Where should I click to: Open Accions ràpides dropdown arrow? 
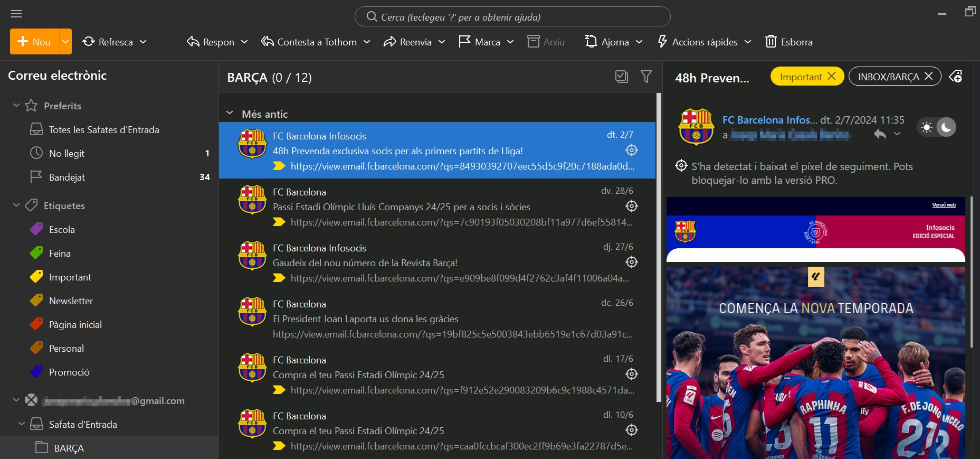point(748,42)
